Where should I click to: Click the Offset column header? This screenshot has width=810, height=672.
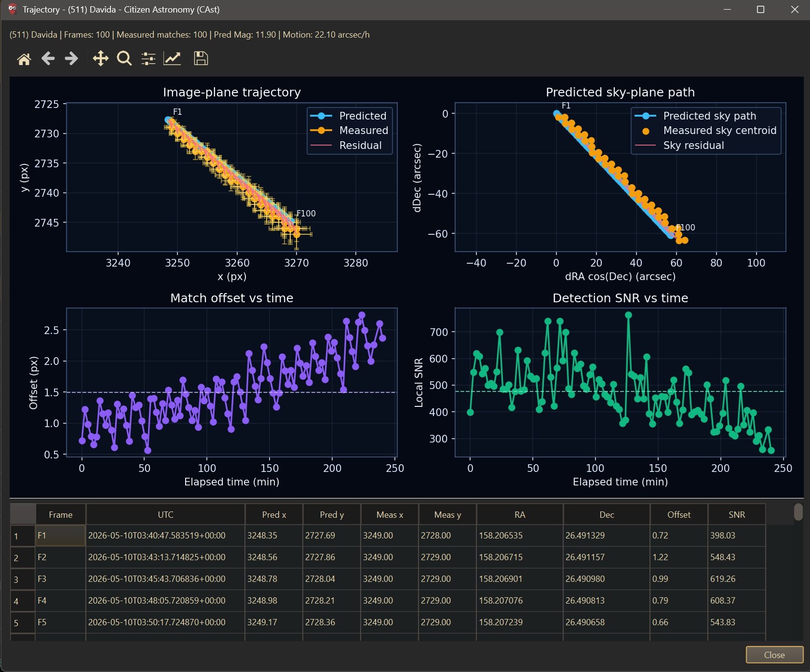click(679, 514)
